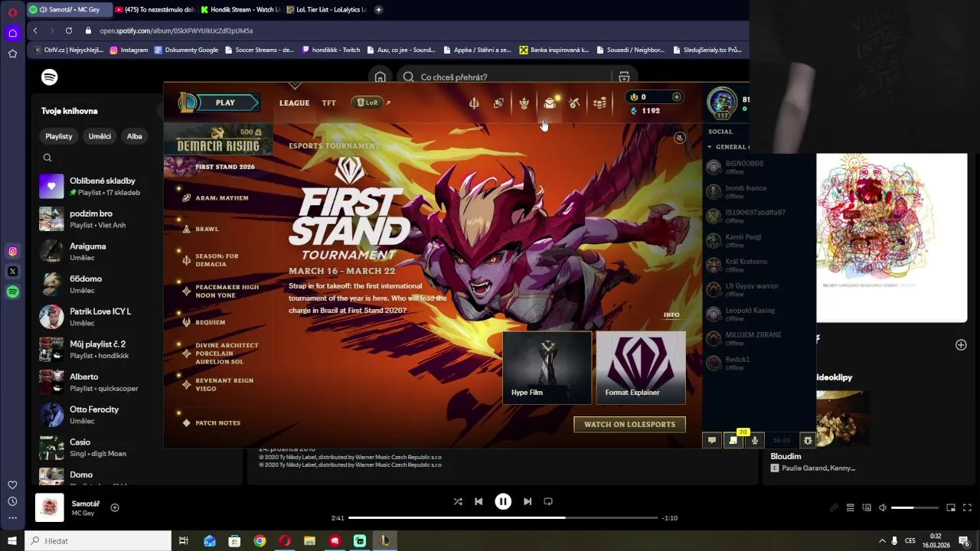Open the Format Explainer thumbnail

point(640,367)
